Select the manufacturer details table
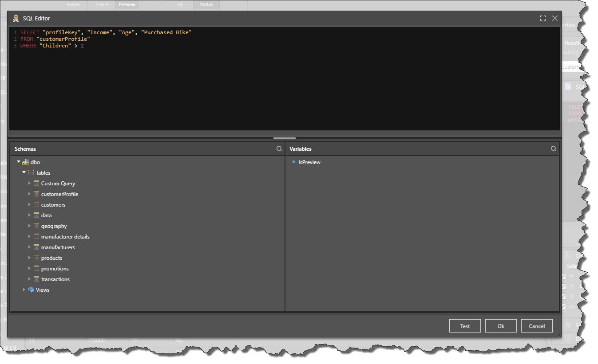Screen dimensions: 598x364 pyautogui.click(x=65, y=237)
